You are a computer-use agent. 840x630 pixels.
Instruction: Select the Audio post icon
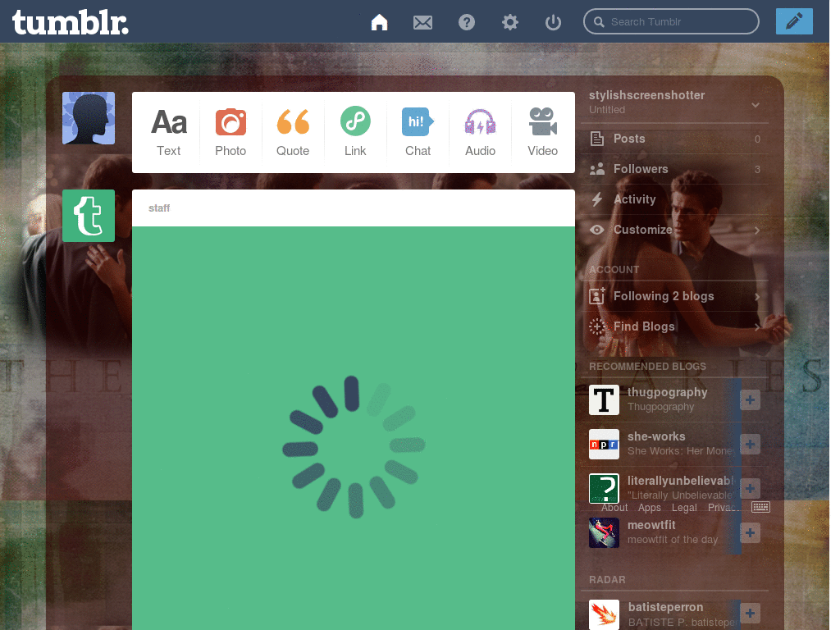[x=480, y=131]
